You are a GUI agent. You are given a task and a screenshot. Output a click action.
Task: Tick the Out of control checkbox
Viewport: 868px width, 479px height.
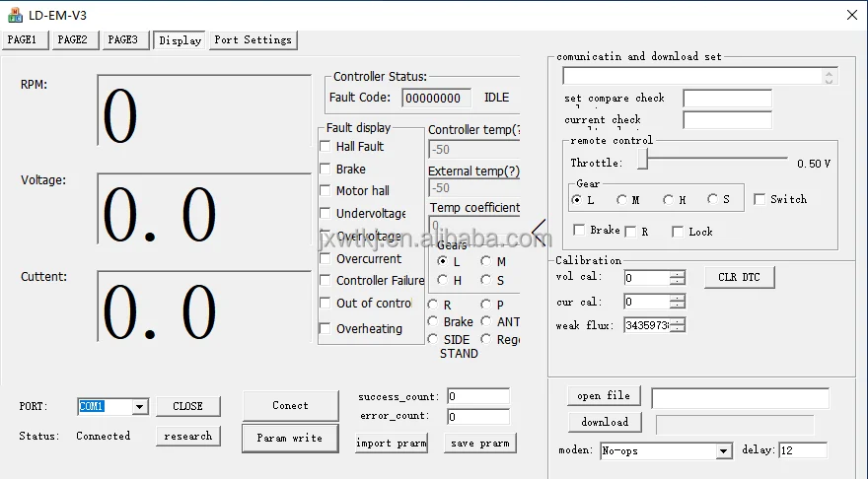click(325, 304)
